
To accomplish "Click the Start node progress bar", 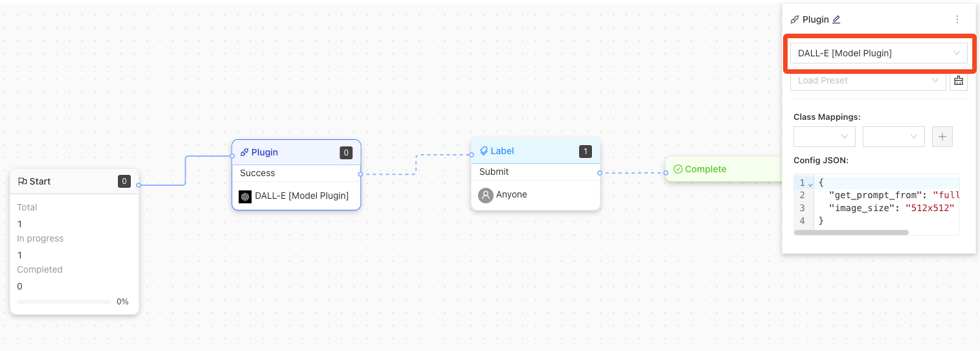I will point(64,302).
